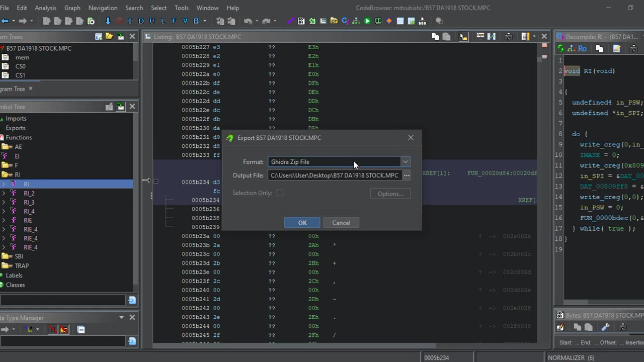Click the green play script icon
The width and height of the screenshot is (644, 362).
tap(367, 21)
